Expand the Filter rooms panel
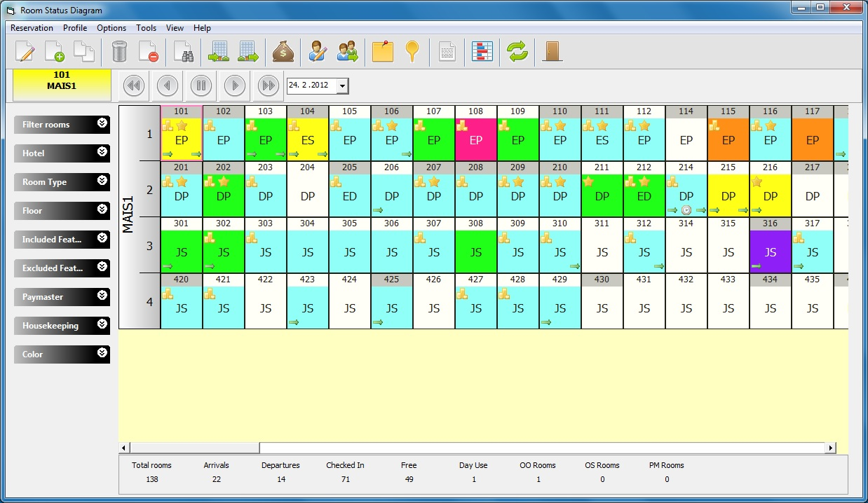868x503 pixels. tap(62, 124)
